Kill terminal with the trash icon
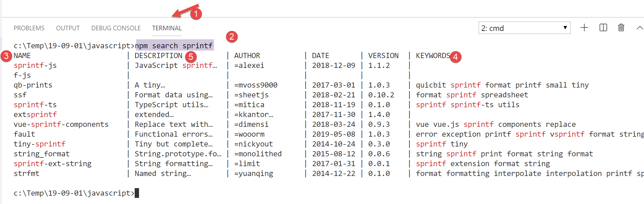This screenshot has height=204, width=644. tap(621, 28)
